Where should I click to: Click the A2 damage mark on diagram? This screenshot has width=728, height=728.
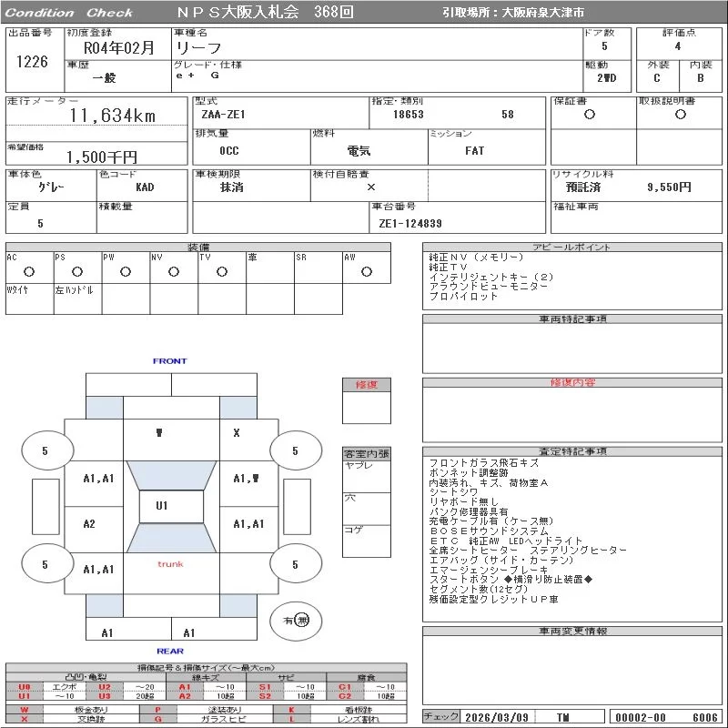tap(89, 524)
